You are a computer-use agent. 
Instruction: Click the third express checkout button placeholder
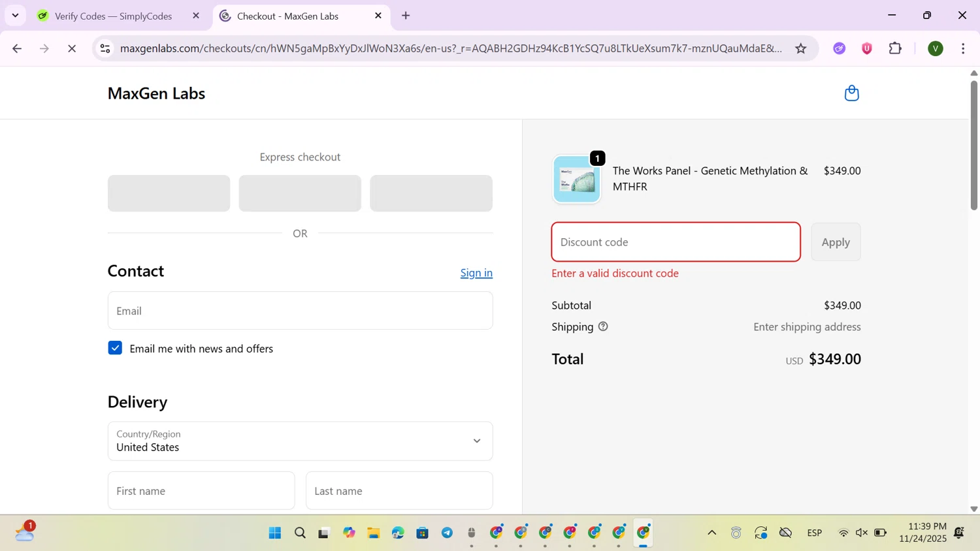[x=431, y=193]
